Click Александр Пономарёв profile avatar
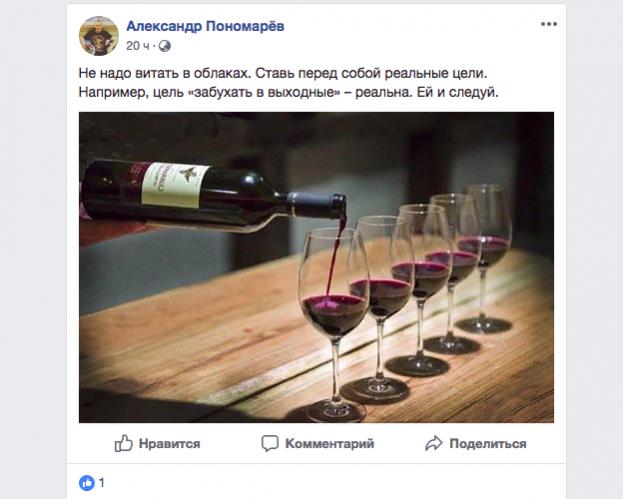 coord(99,36)
